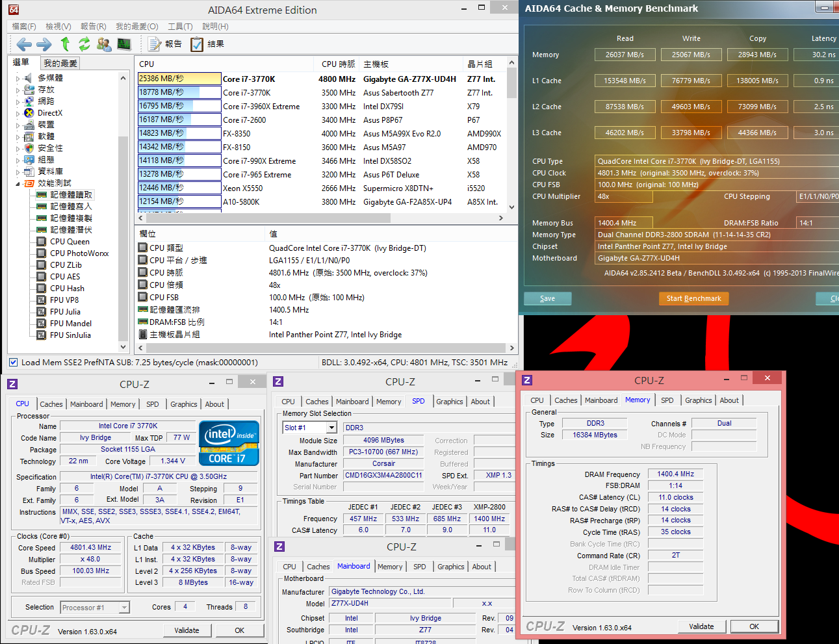This screenshot has width=839, height=644.
Task: Select the DirectX item in the tree
Action: 49,113
